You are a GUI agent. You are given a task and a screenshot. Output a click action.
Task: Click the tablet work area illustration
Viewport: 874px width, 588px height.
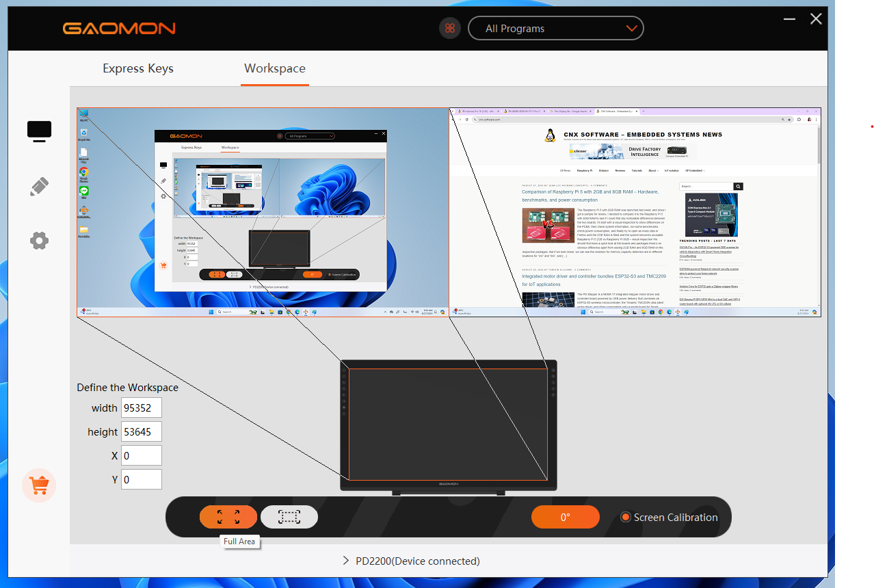tap(448, 424)
